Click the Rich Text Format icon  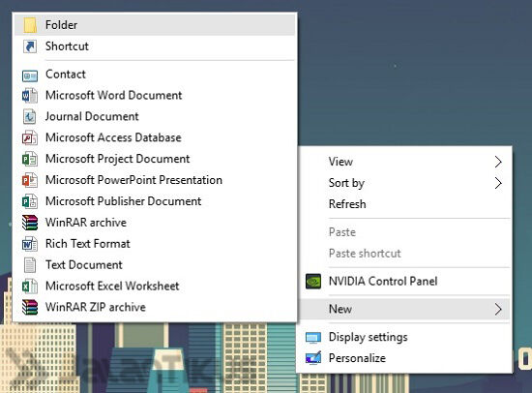click(30, 244)
